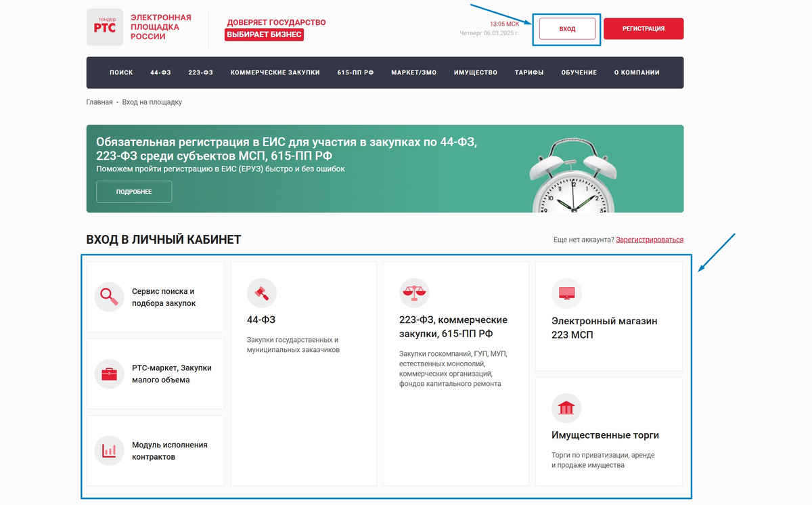The width and height of the screenshot is (812, 505).
Task: Click the briefcase icon for РТС-маркет
Action: pyautogui.click(x=109, y=374)
